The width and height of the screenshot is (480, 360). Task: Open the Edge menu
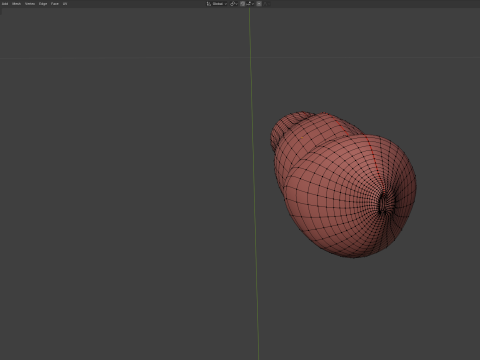click(43, 4)
